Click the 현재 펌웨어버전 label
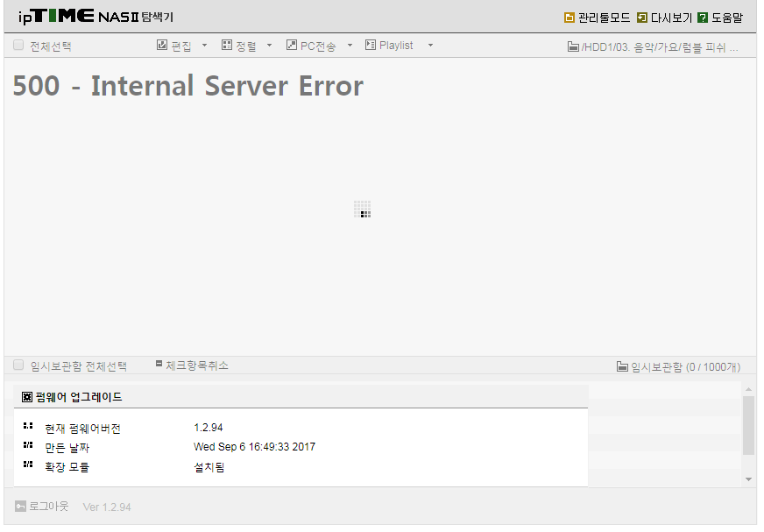 [82, 429]
